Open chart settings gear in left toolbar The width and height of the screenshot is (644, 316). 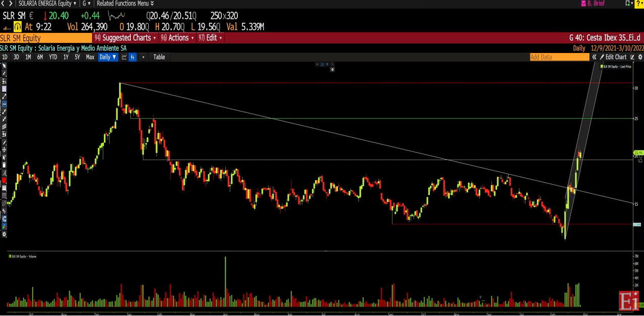4,235
